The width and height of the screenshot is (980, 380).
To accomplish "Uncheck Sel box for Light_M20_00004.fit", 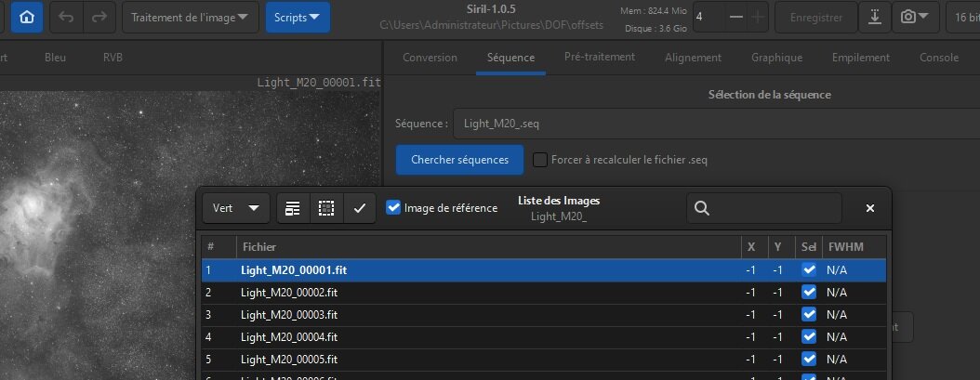I will [809, 337].
